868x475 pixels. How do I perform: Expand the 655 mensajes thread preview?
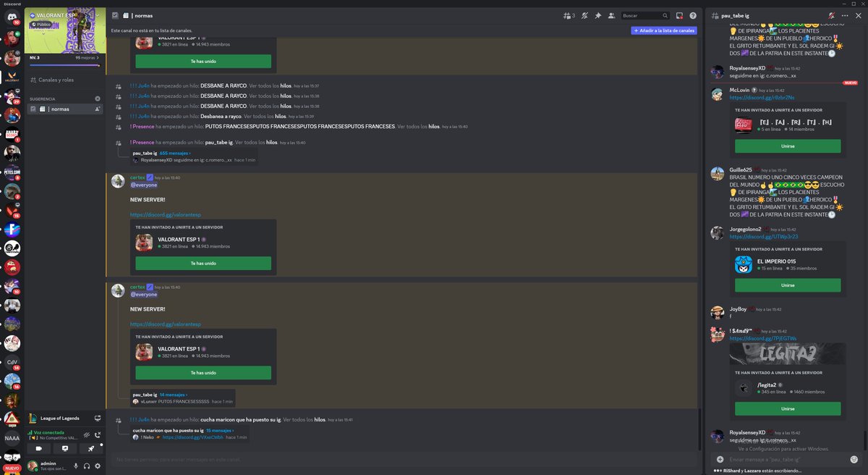tap(174, 153)
